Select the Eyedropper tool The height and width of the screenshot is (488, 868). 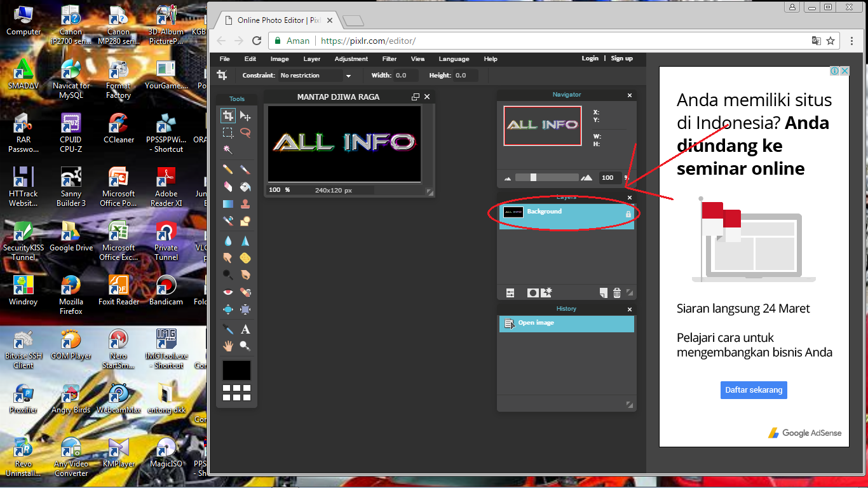[x=227, y=329]
